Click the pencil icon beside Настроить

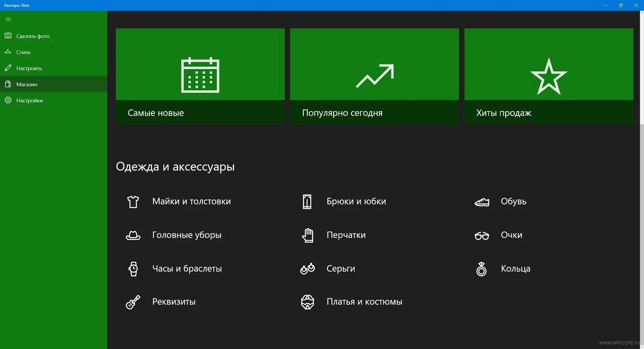pos(8,68)
